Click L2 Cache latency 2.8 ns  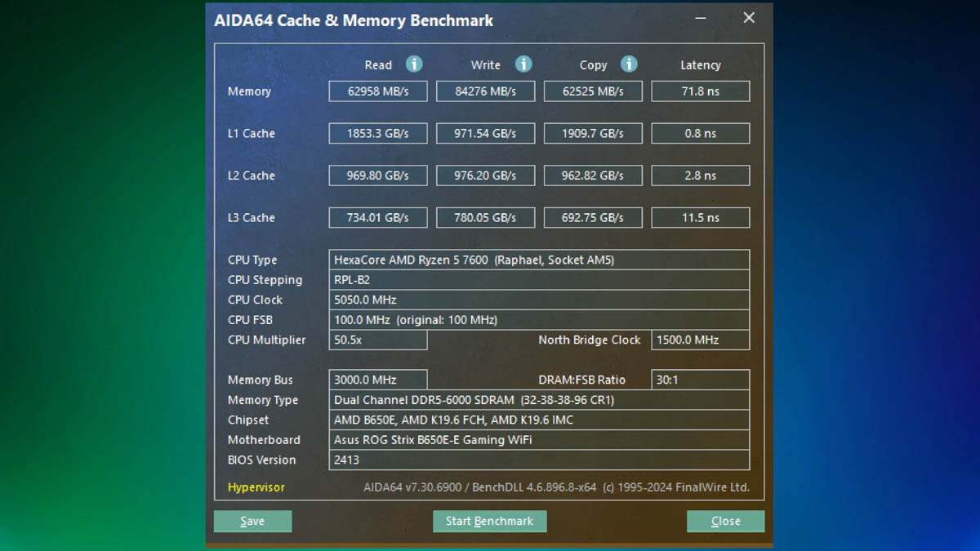pyautogui.click(x=701, y=176)
